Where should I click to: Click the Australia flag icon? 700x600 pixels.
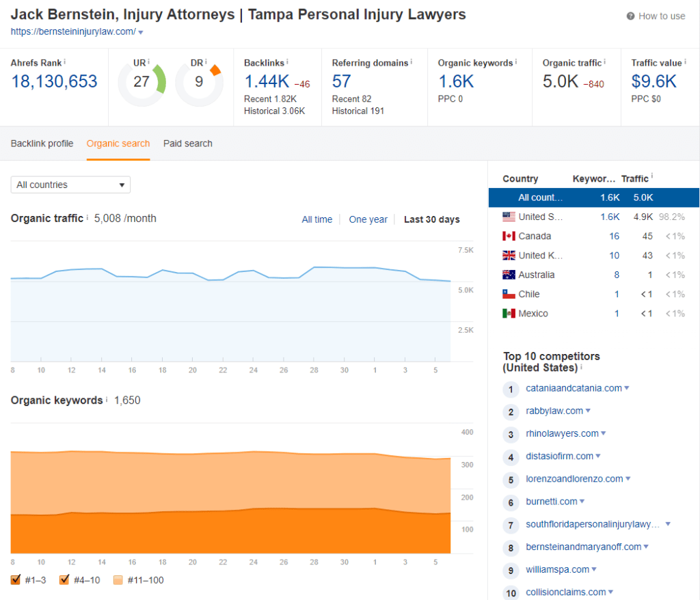pos(509,275)
